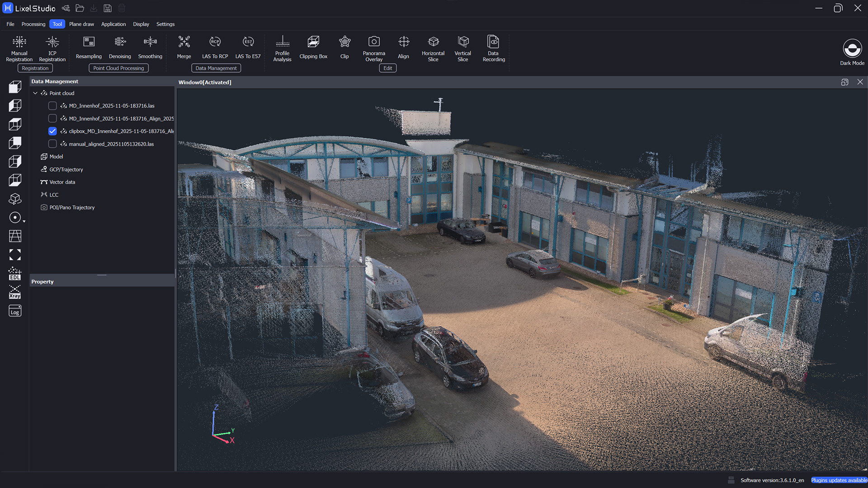Open the Log panel
The height and width of the screenshot is (488, 868).
point(15,311)
